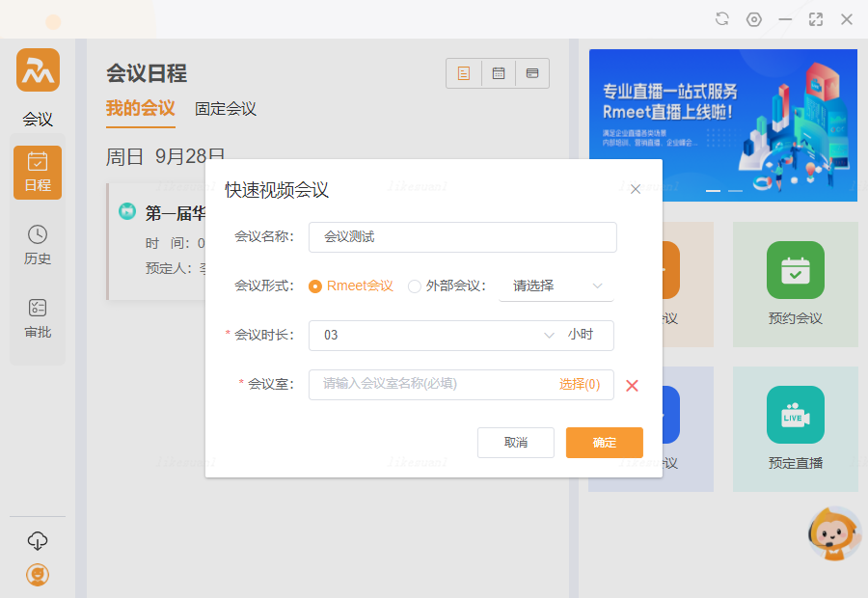Image resolution: width=868 pixels, height=598 pixels.
Task: Open settings via the hexagon gear icon
Action: (754, 19)
